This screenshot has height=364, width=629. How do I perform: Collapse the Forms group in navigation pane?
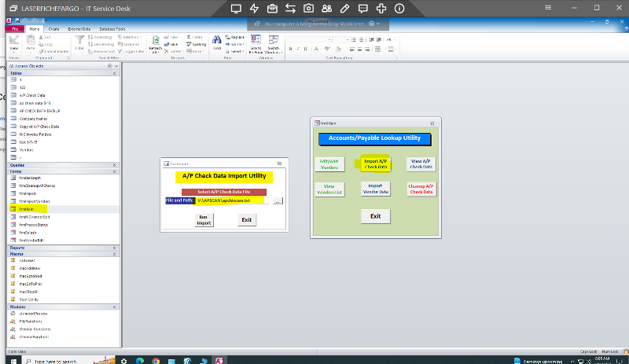[114, 171]
